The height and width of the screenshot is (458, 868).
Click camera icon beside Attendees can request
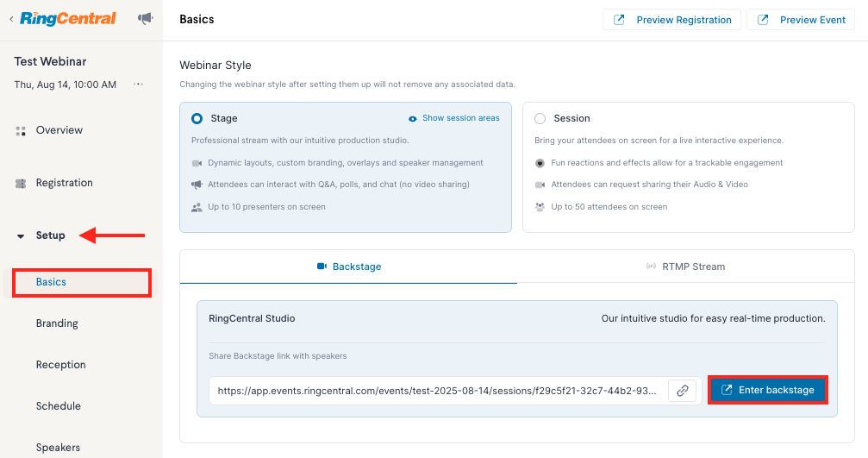click(540, 185)
